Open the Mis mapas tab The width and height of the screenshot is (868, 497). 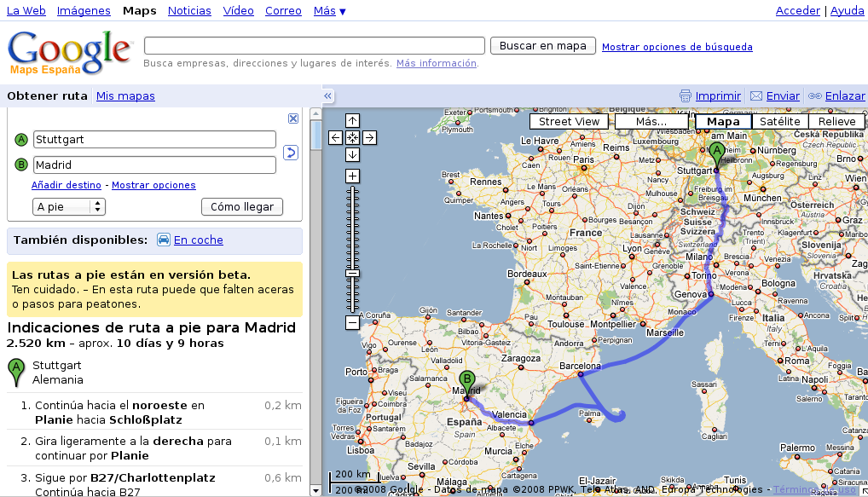[125, 95]
